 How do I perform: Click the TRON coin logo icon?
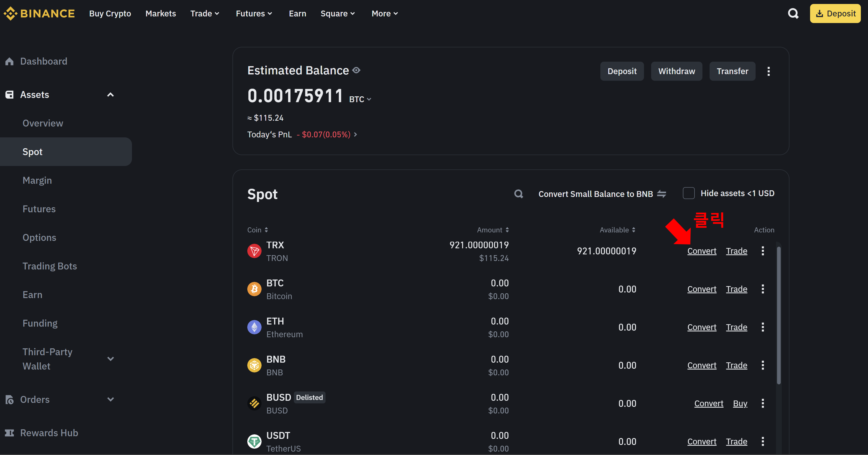click(x=254, y=251)
